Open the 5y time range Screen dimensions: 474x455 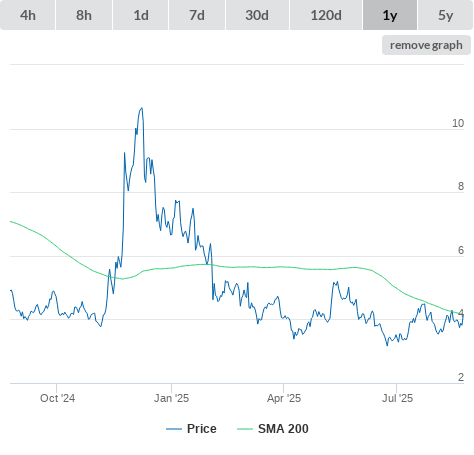pyautogui.click(x=446, y=15)
